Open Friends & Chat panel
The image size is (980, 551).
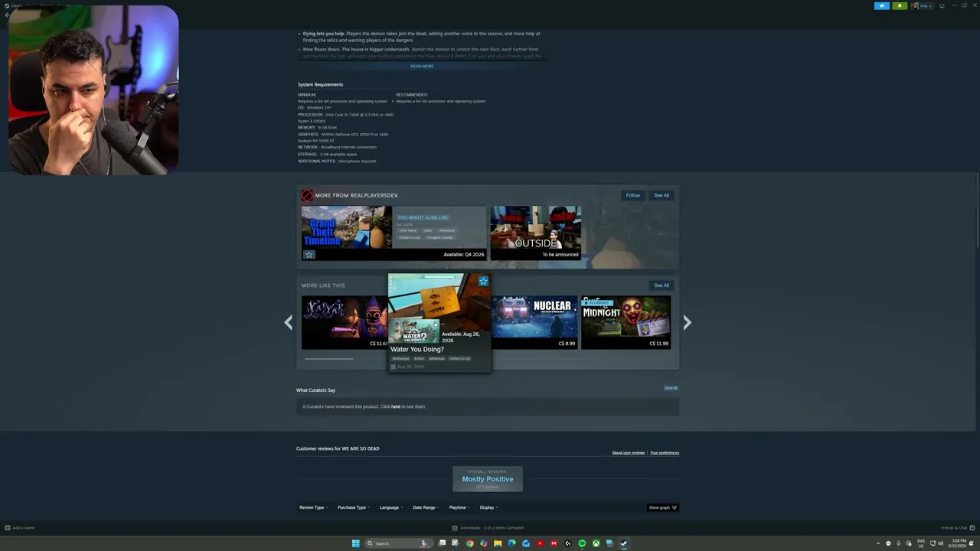pyautogui.click(x=957, y=528)
